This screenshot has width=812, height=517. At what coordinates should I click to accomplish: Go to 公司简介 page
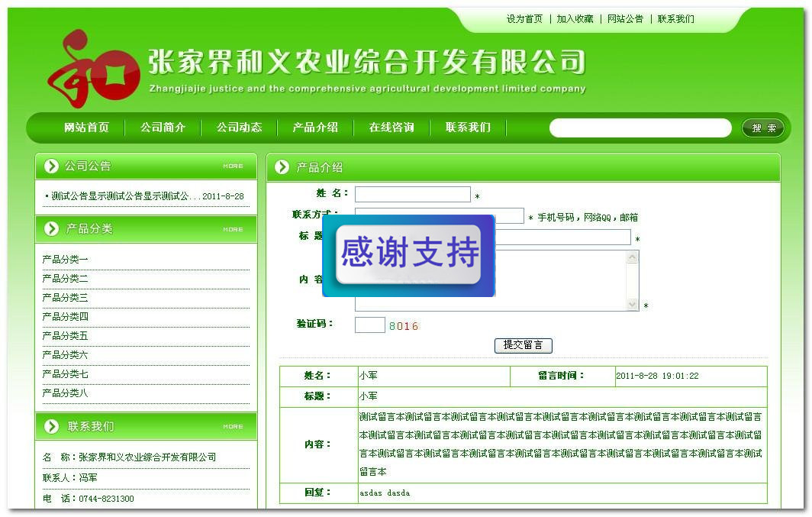(x=163, y=128)
